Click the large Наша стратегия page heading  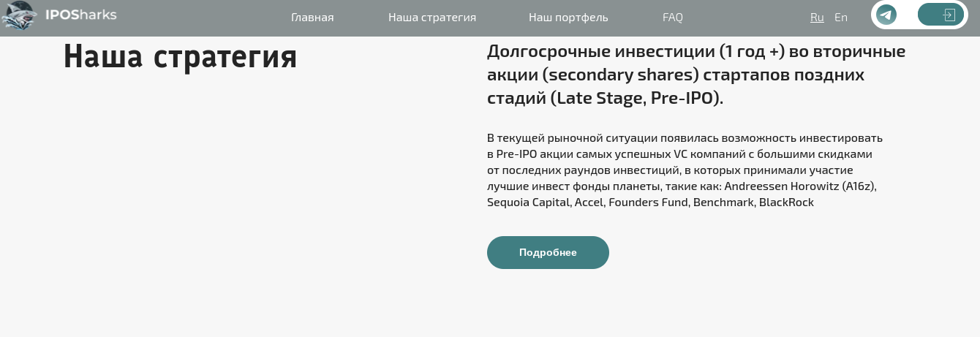[180, 56]
